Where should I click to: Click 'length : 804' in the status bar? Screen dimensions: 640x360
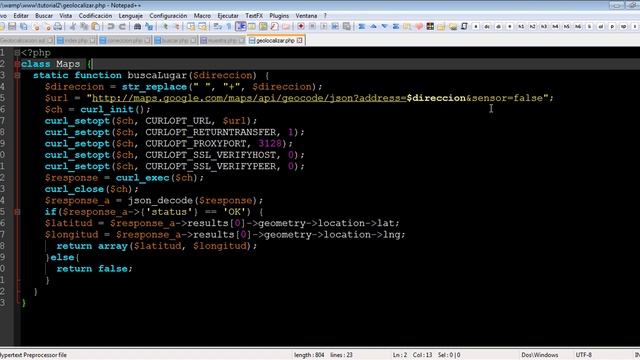[309, 355]
